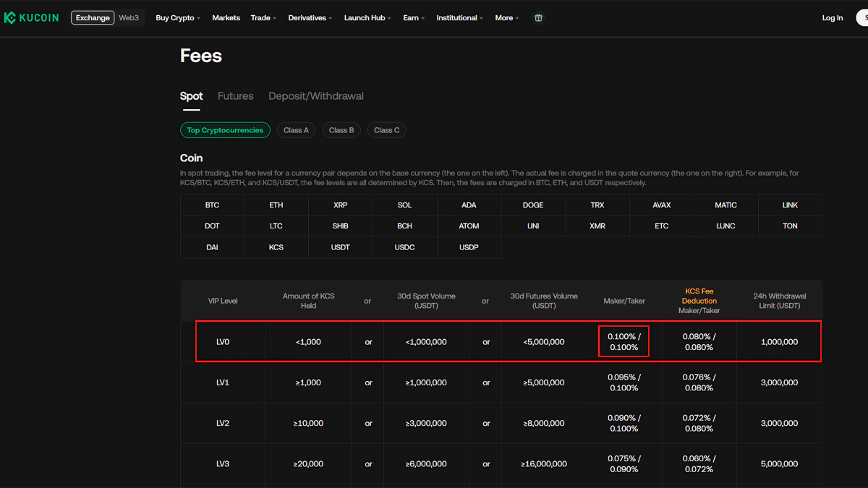Open the Launch Hub dropdown
Viewport: 868px width, 488px height.
(367, 18)
